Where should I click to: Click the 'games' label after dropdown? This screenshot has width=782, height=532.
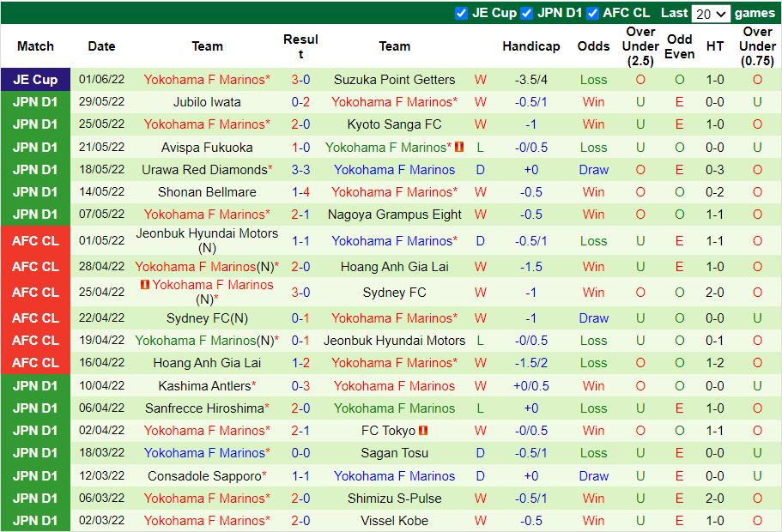755,14
